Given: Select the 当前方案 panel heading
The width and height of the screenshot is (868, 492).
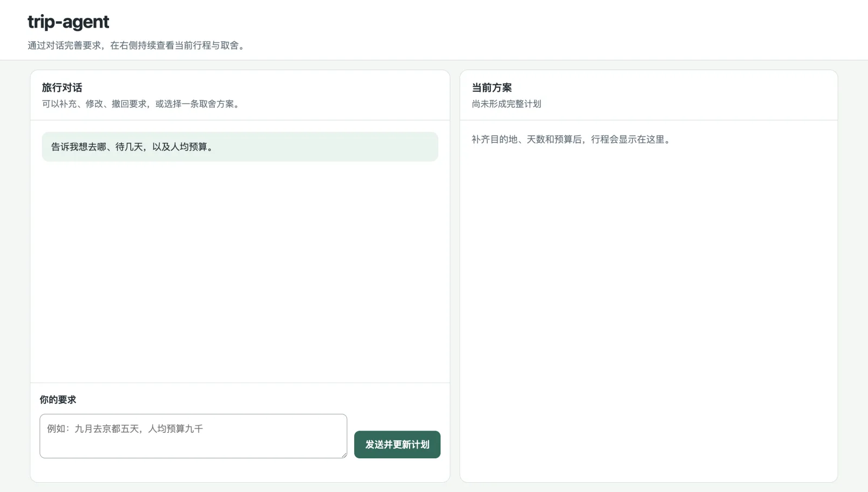Looking at the screenshot, I should tap(492, 87).
